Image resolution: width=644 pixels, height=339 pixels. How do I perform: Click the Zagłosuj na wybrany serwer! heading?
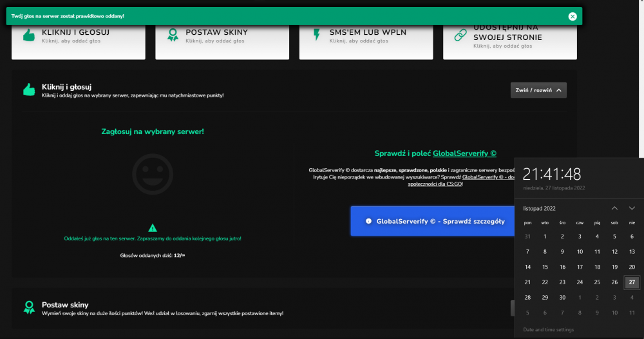click(153, 131)
